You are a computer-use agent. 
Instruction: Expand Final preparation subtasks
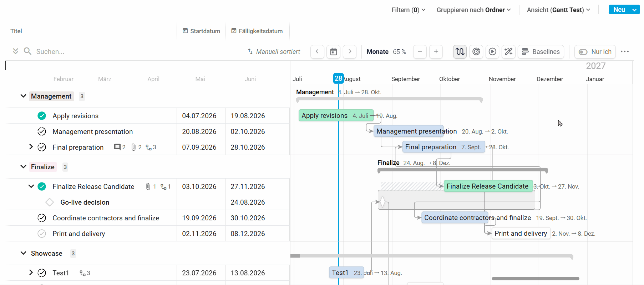point(31,147)
